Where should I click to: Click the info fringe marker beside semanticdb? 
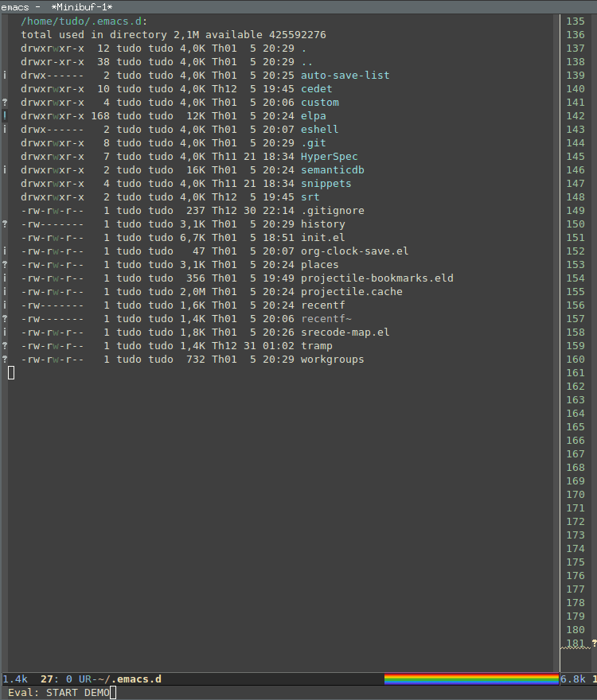pyautogui.click(x=5, y=170)
